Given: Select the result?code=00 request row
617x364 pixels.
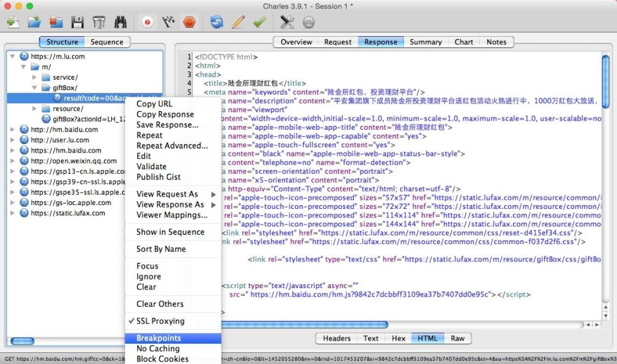Looking at the screenshot, I should point(85,98).
